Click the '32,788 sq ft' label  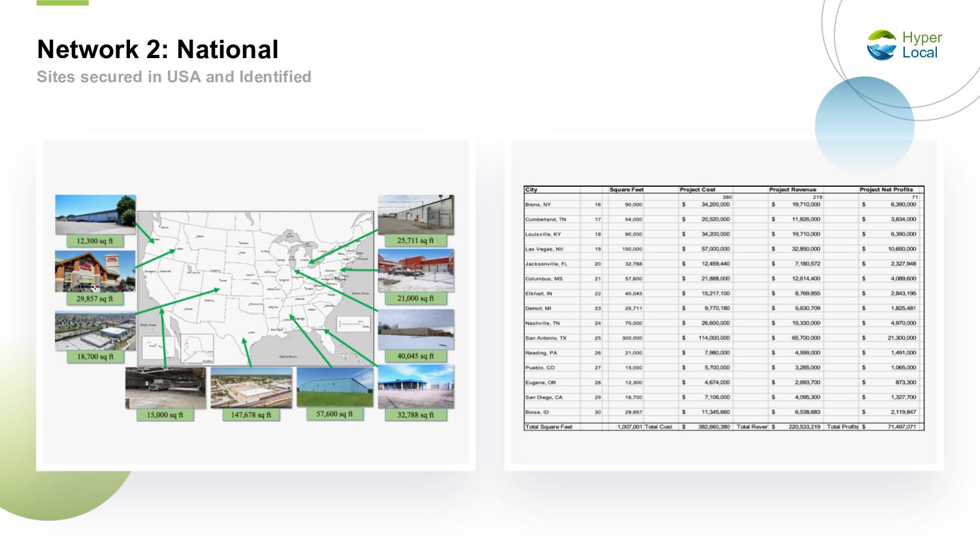(x=416, y=415)
